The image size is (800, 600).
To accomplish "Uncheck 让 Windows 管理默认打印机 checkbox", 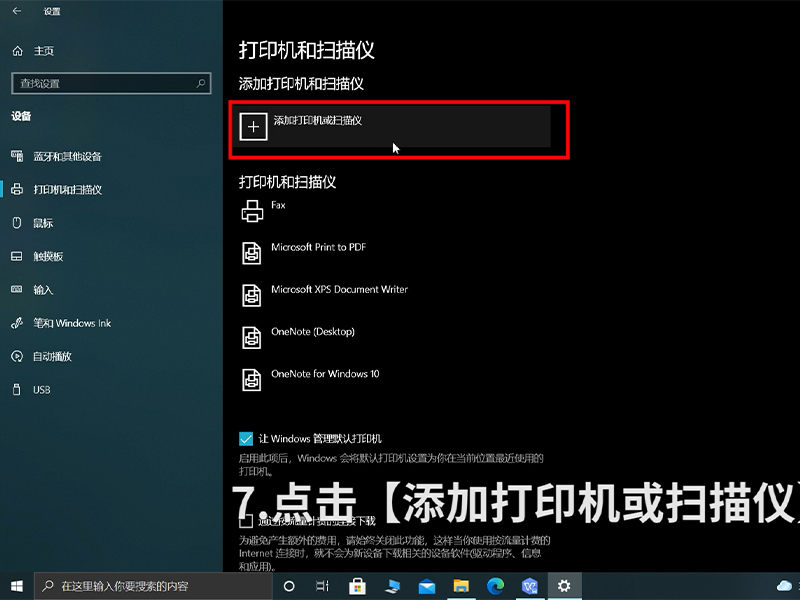I will (246, 439).
